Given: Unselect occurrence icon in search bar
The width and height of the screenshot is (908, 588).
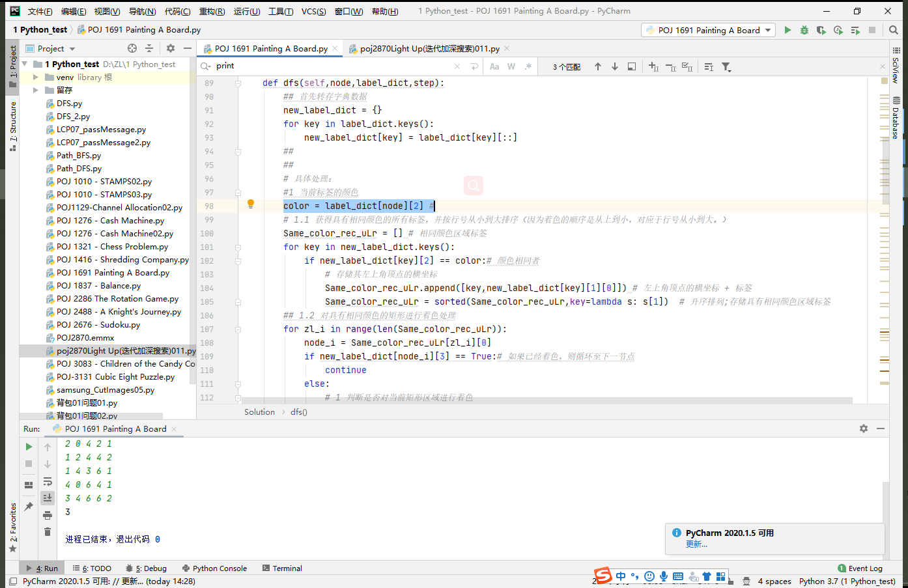Looking at the screenshot, I should [670, 66].
